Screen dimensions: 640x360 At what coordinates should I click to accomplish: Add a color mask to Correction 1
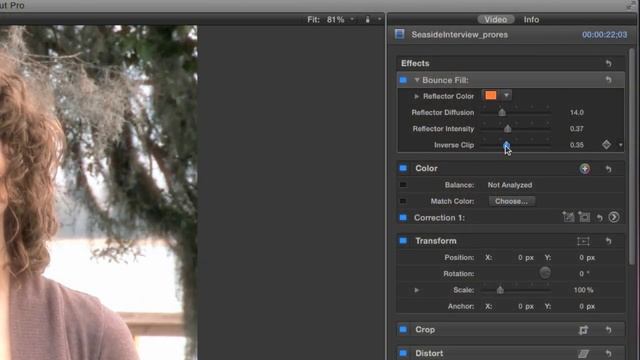tap(568, 217)
